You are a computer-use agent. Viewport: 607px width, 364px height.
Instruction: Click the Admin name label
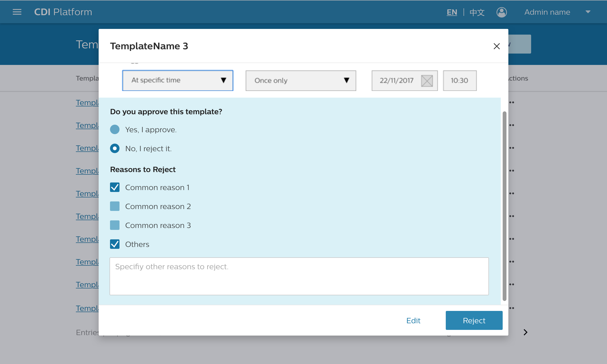click(547, 12)
